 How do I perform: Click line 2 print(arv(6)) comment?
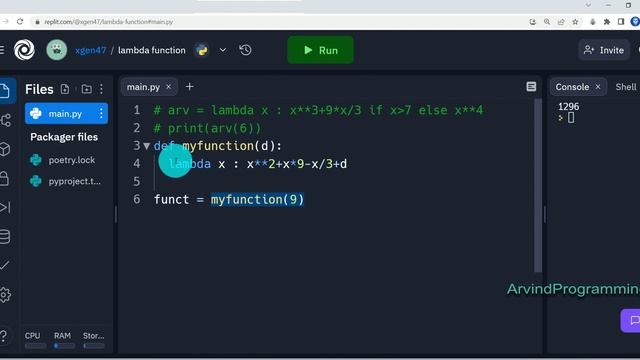(x=207, y=128)
